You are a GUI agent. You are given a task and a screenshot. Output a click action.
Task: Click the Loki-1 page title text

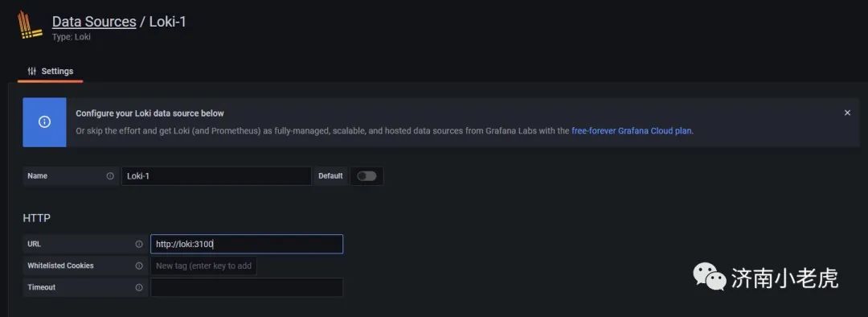[168, 22]
